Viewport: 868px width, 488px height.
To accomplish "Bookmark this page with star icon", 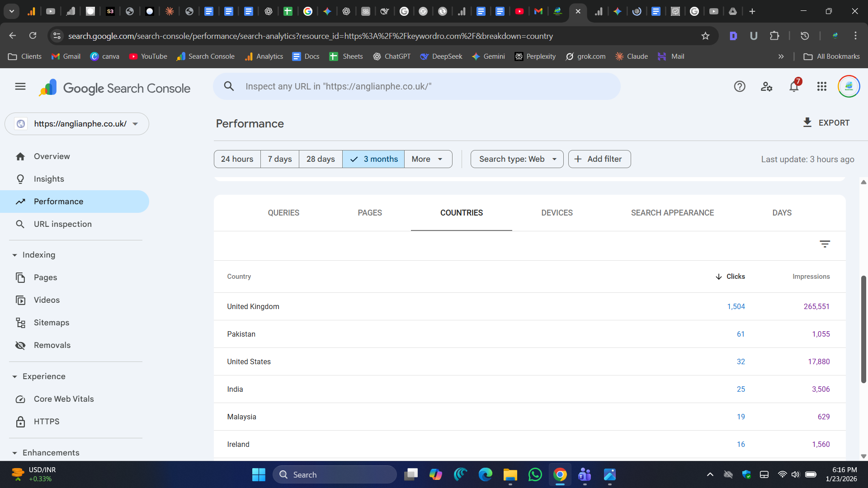I will 705,36.
